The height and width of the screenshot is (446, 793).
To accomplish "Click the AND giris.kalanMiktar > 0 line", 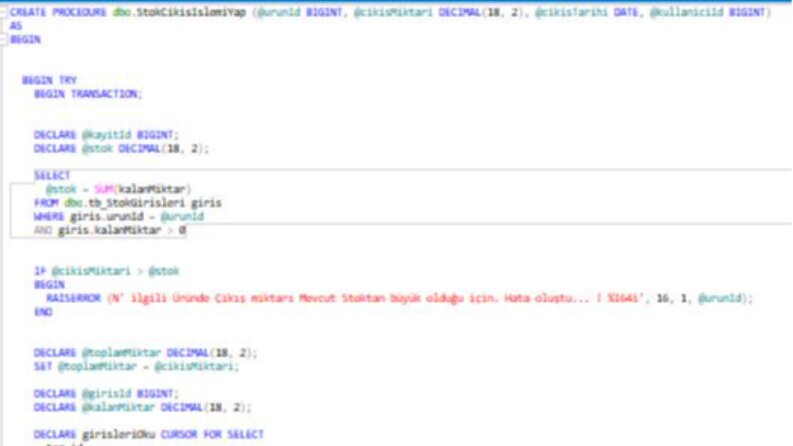I will [110, 230].
